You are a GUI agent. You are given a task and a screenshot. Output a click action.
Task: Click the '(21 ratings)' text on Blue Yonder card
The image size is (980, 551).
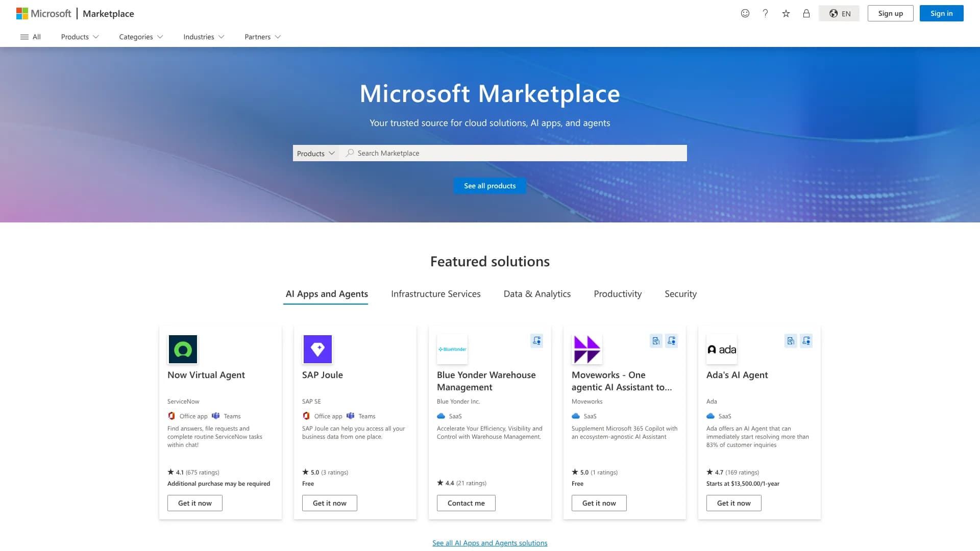coord(471,483)
